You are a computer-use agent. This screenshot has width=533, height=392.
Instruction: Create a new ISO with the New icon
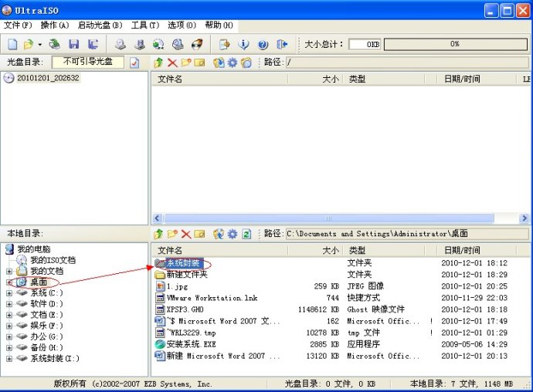tap(12, 44)
